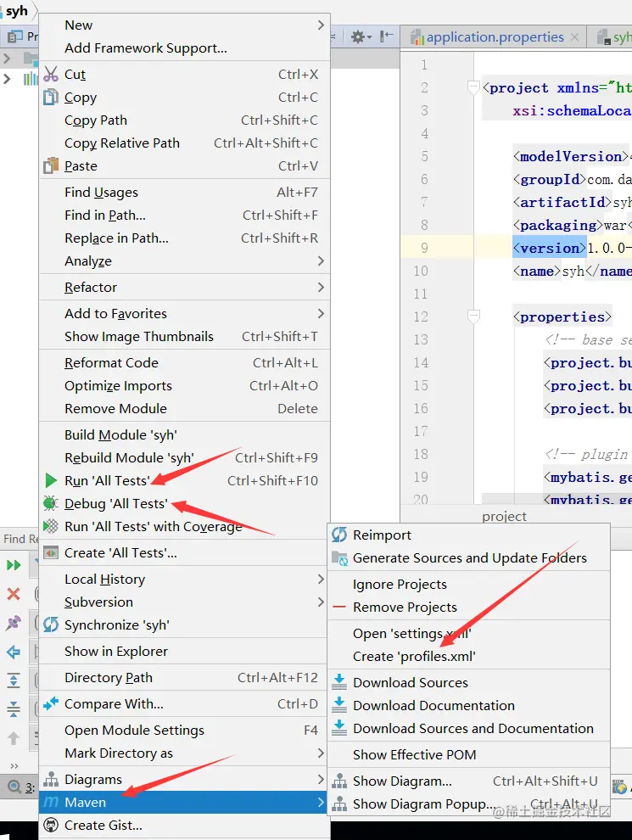This screenshot has width=632, height=840.
Task: Collapse the properties tag fold marker
Action: 473,316
